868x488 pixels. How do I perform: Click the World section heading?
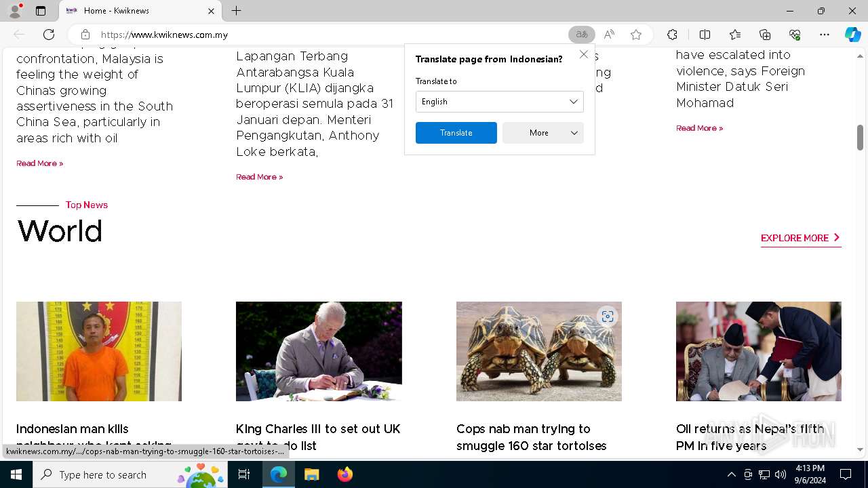[60, 232]
